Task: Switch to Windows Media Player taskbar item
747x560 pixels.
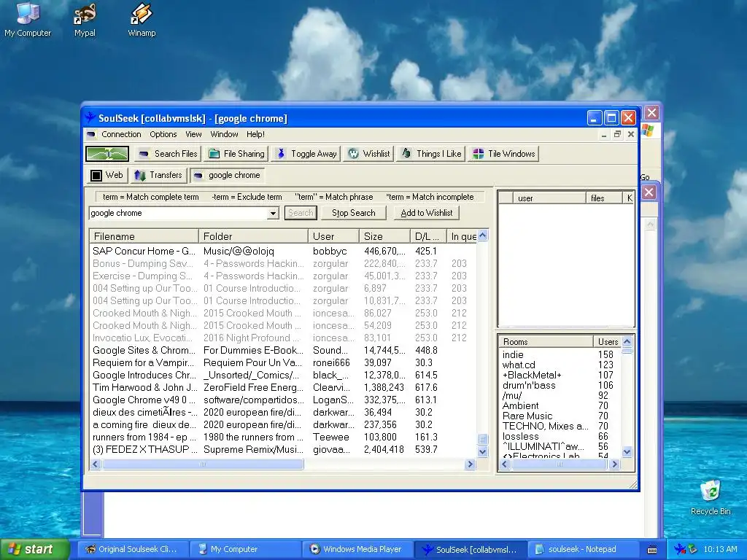Action: pos(358,549)
